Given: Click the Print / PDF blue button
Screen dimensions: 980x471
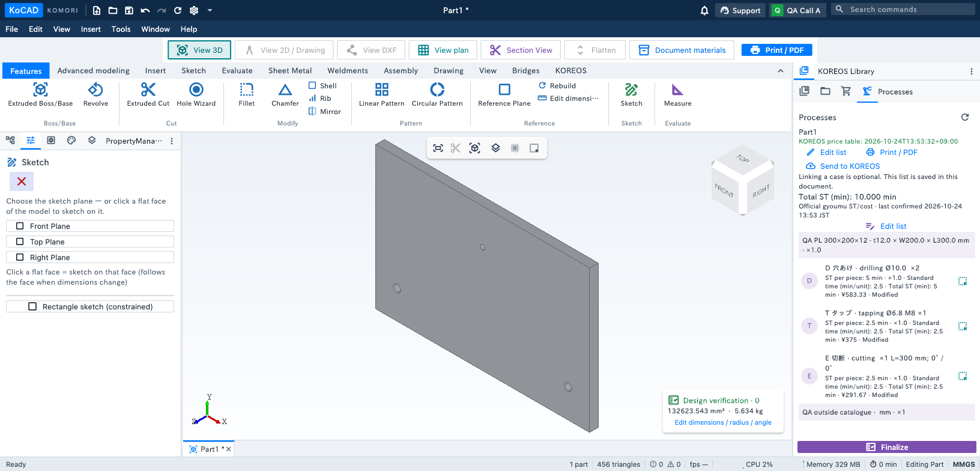Looking at the screenshot, I should pyautogui.click(x=777, y=50).
